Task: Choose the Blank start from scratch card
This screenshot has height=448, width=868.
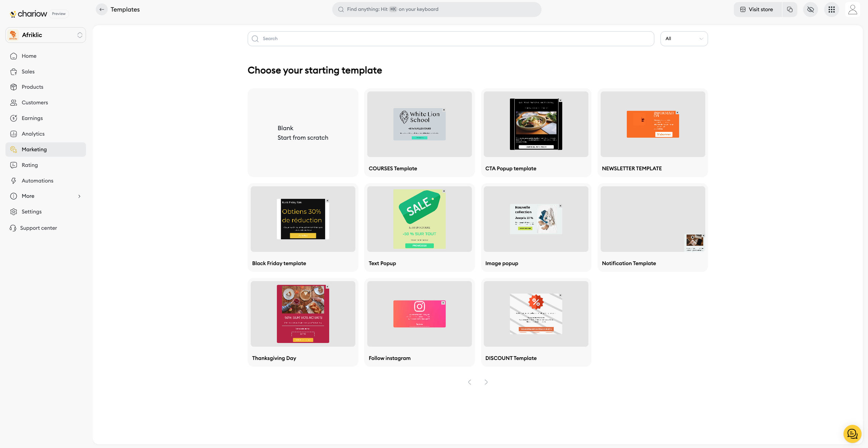Action: 303,133
